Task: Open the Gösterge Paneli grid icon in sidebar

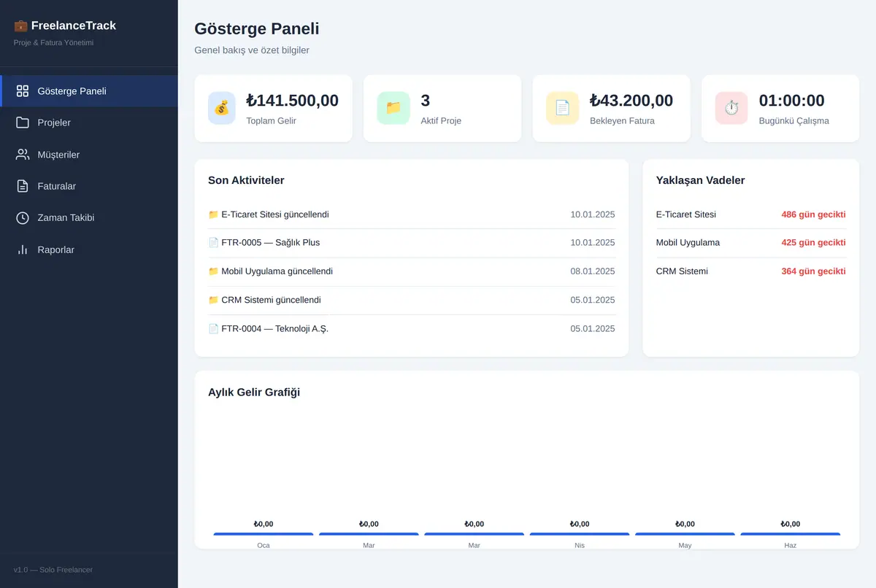Action: point(23,91)
